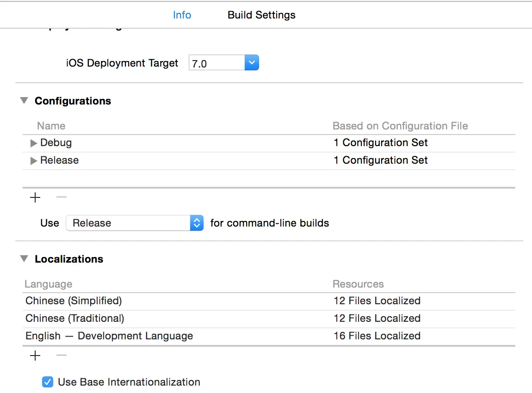This screenshot has width=532, height=393.
Task: Select Chinese (Traditional) localization row
Action: point(75,319)
